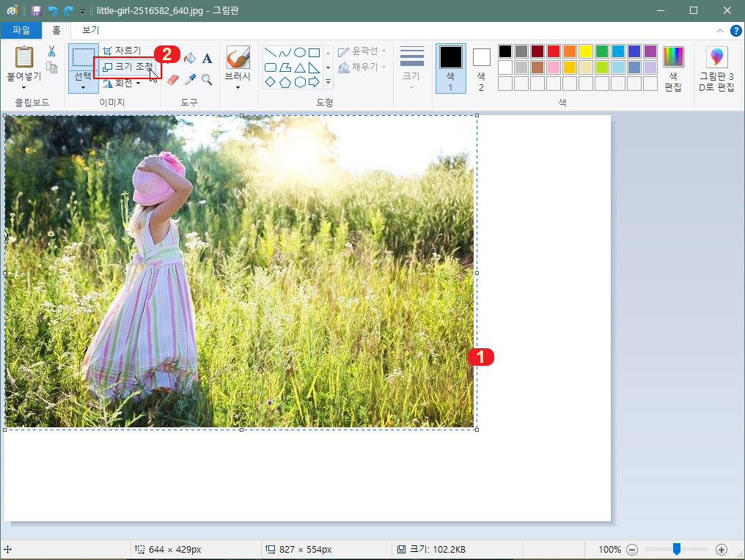Click the Save icon in title bar
The height and width of the screenshot is (560, 745).
tap(36, 10)
